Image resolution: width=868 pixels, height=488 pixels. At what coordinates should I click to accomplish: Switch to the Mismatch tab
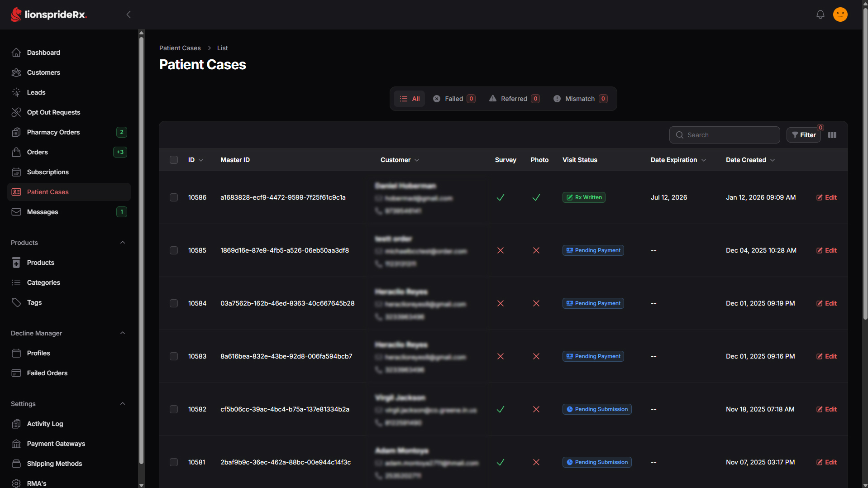(580, 99)
